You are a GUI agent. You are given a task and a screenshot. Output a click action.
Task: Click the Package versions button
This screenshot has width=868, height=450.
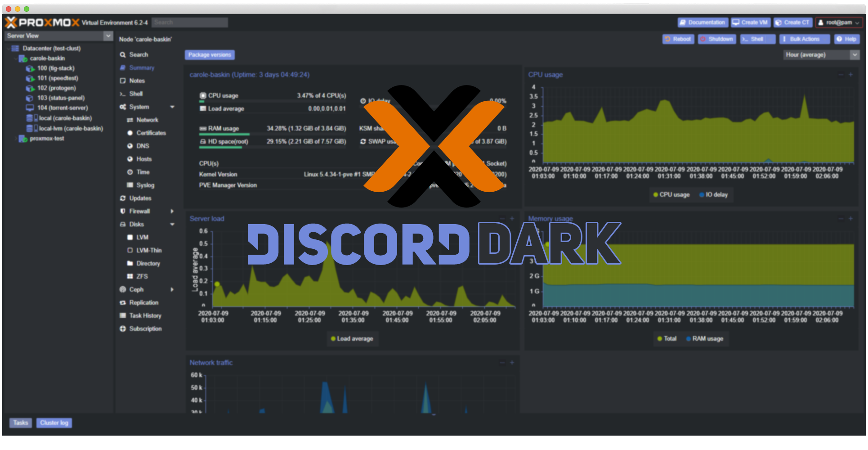210,54
